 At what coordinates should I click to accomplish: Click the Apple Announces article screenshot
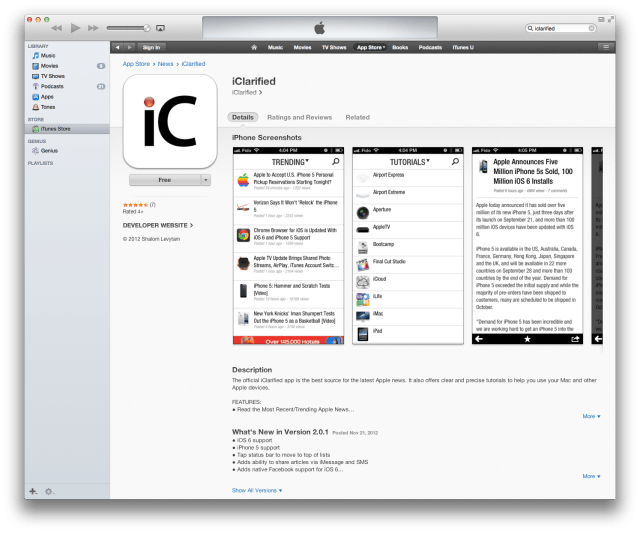(x=527, y=246)
